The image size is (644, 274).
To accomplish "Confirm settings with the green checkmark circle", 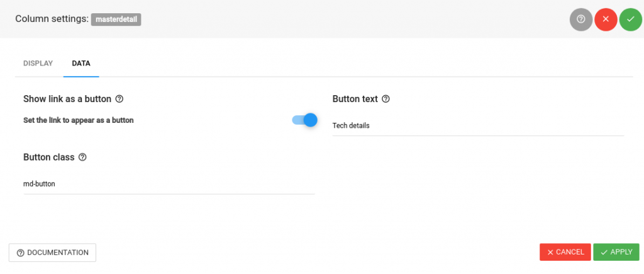I will pyautogui.click(x=631, y=20).
